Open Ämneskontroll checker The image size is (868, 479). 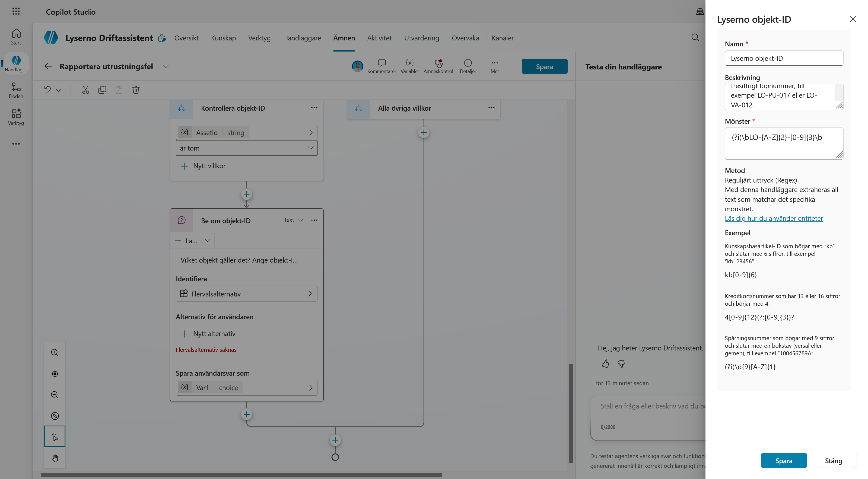point(439,66)
